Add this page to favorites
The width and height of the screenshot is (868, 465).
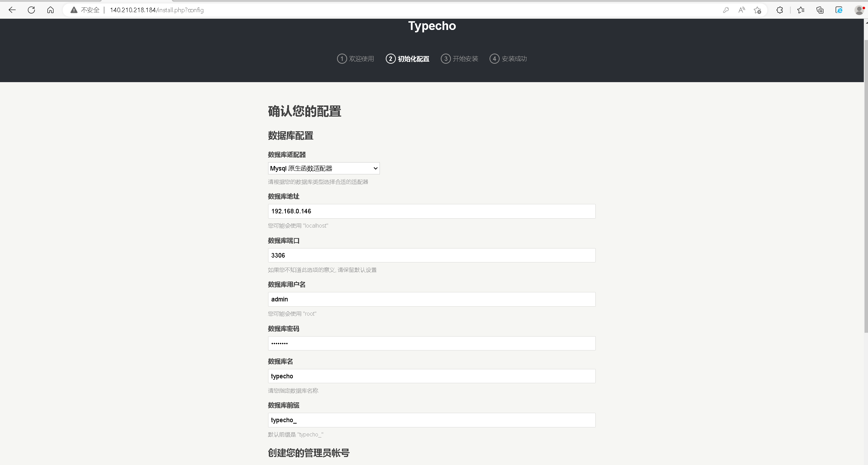point(757,10)
